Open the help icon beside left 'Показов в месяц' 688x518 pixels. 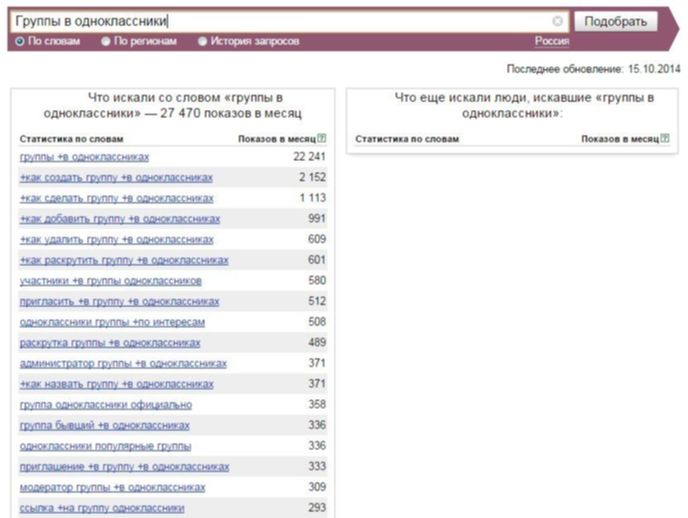tap(322, 138)
